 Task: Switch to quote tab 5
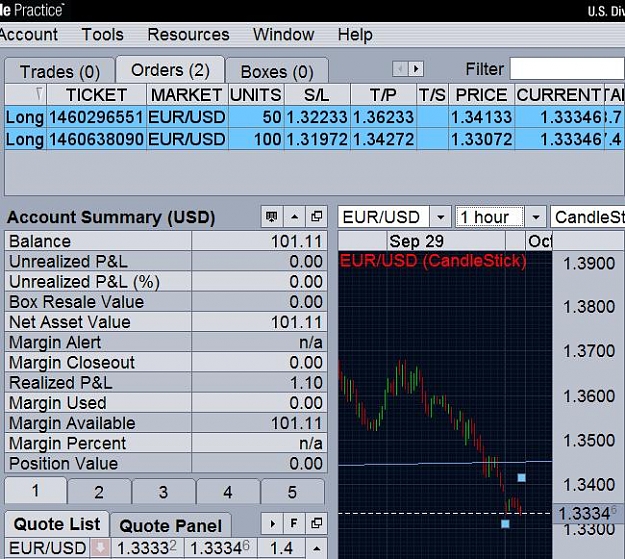pos(292,492)
